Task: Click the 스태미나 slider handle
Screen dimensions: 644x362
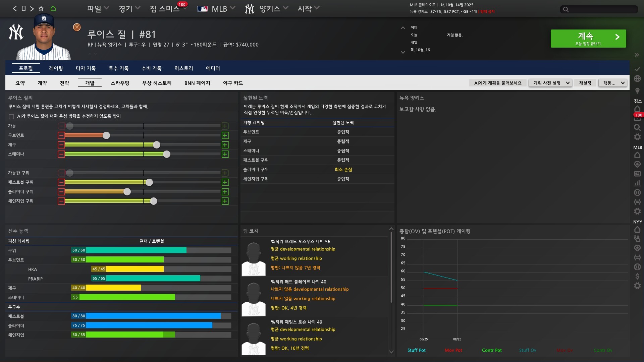Action: click(167, 154)
